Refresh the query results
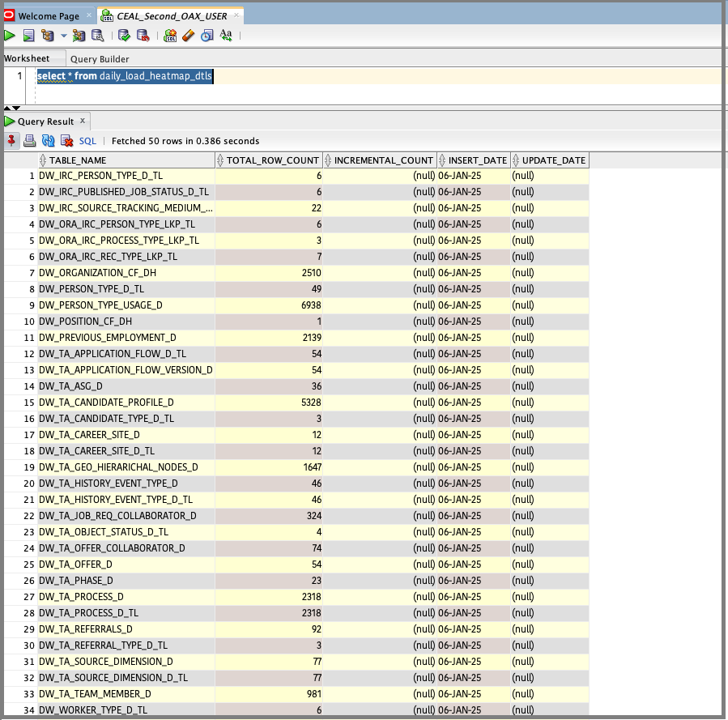728x720 pixels. (48, 141)
